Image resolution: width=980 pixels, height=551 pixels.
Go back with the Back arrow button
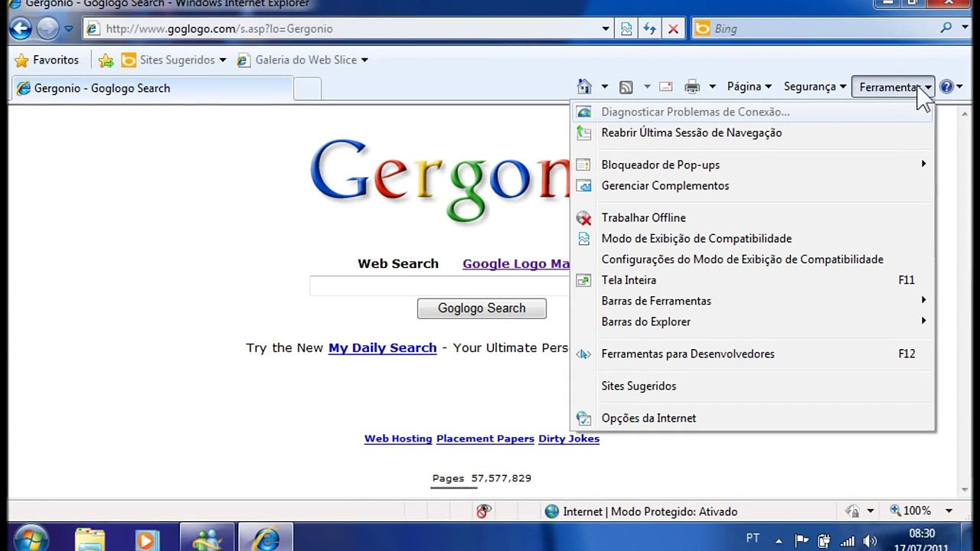[x=21, y=29]
